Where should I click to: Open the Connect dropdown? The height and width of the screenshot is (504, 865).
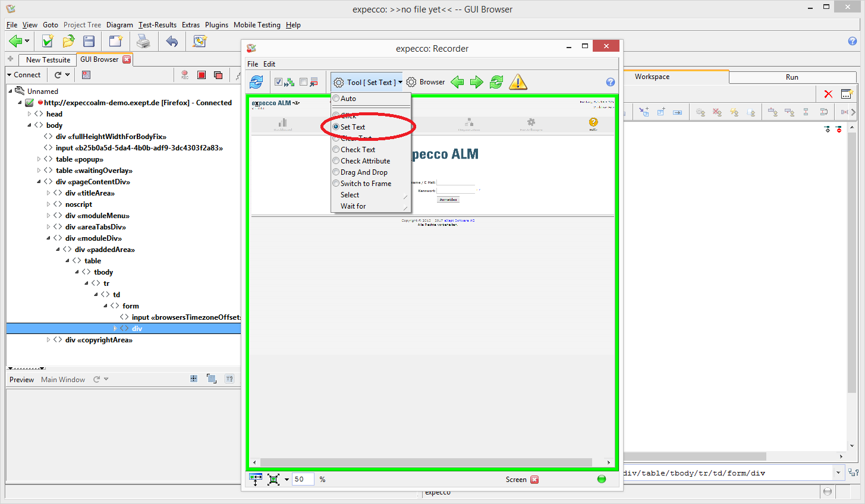23,75
